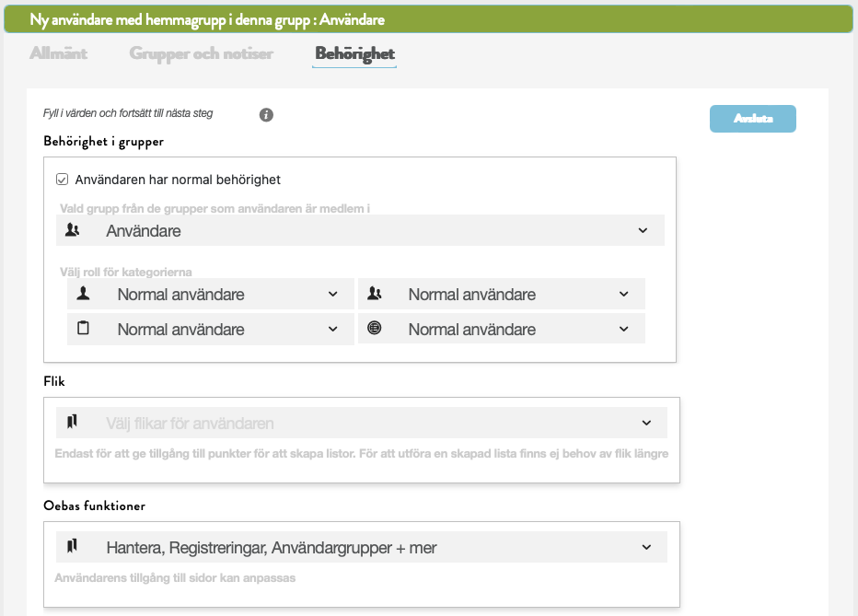Click the Avsluta button
This screenshot has width=858, height=616.
point(752,119)
